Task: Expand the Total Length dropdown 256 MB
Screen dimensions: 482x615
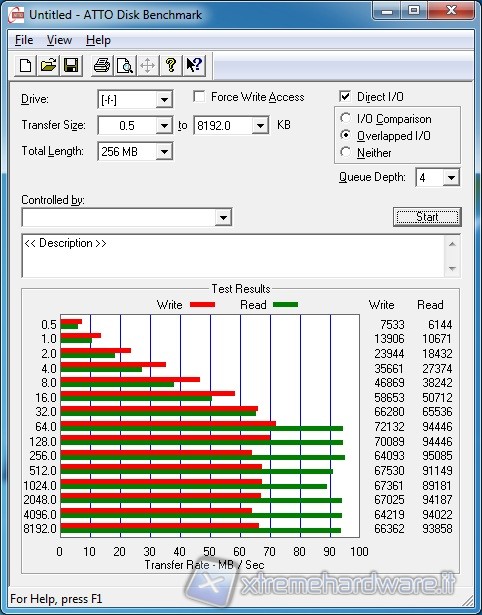Action: coord(164,152)
